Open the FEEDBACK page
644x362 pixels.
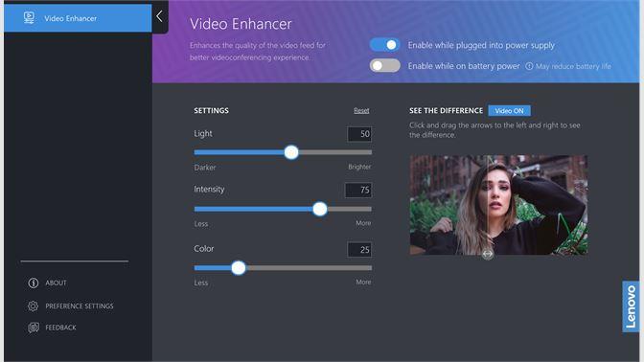click(60, 328)
